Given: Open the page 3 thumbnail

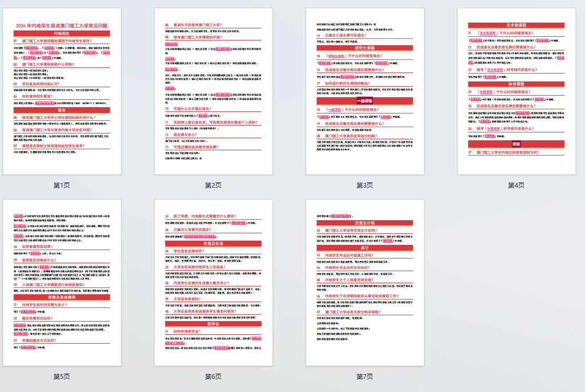Looking at the screenshot, I should pos(365,91).
